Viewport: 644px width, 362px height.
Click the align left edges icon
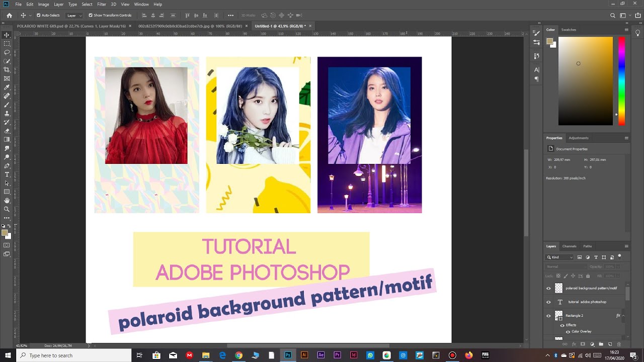[144, 16]
